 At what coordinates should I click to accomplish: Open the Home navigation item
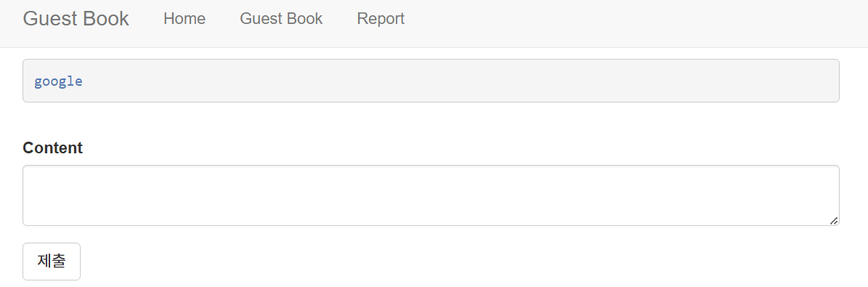[184, 19]
